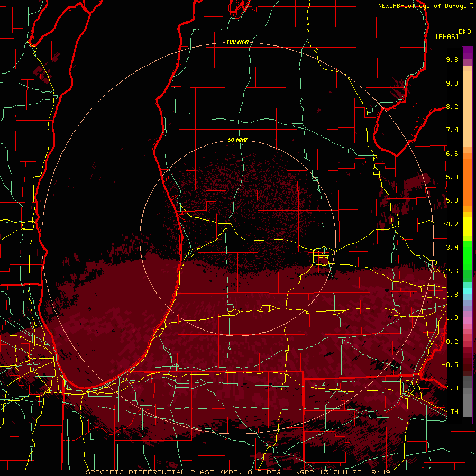
Task: Click the 4.2 value on the color scale
Action: coord(452,224)
